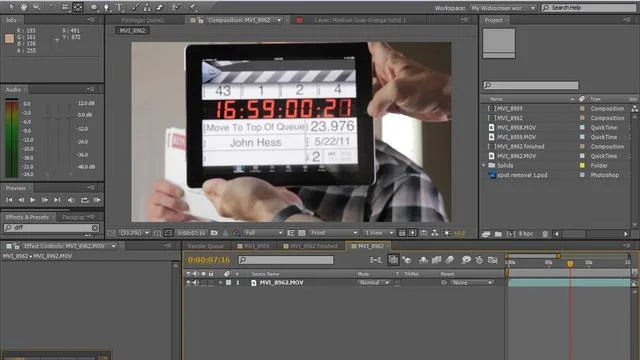Click the timeline timecode 0:00:07:16
640x360 pixels.
[x=209, y=260]
